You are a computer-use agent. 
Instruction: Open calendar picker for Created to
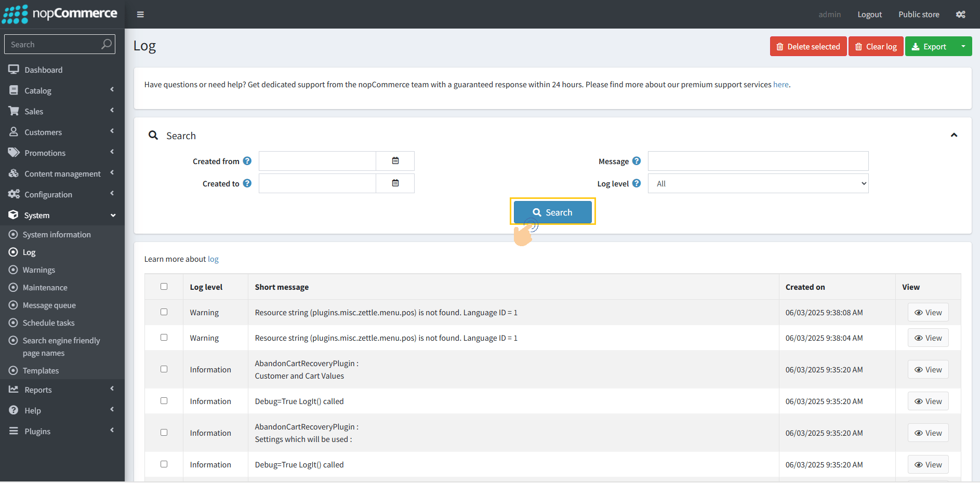tap(395, 183)
